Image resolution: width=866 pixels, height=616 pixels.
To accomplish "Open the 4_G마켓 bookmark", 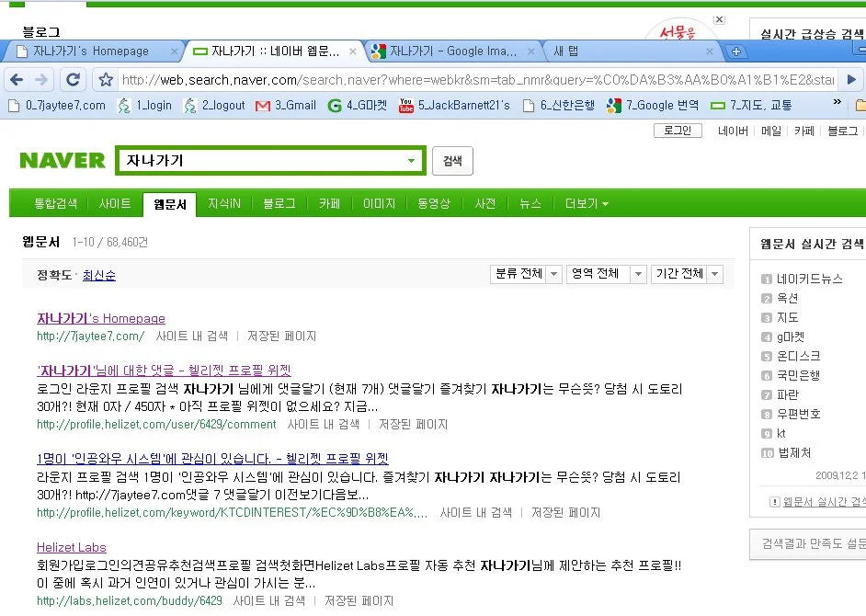I will click(358, 105).
